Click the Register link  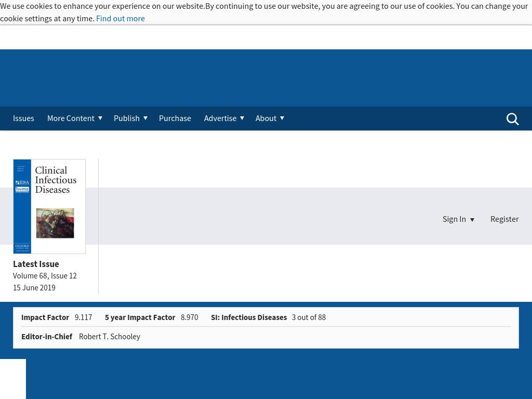pos(504,219)
